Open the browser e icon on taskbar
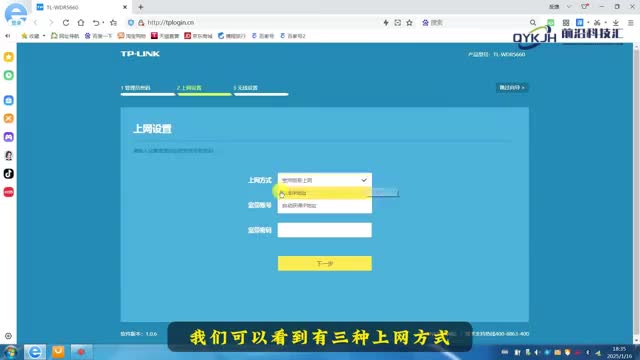640x360 pixels. 35,352
